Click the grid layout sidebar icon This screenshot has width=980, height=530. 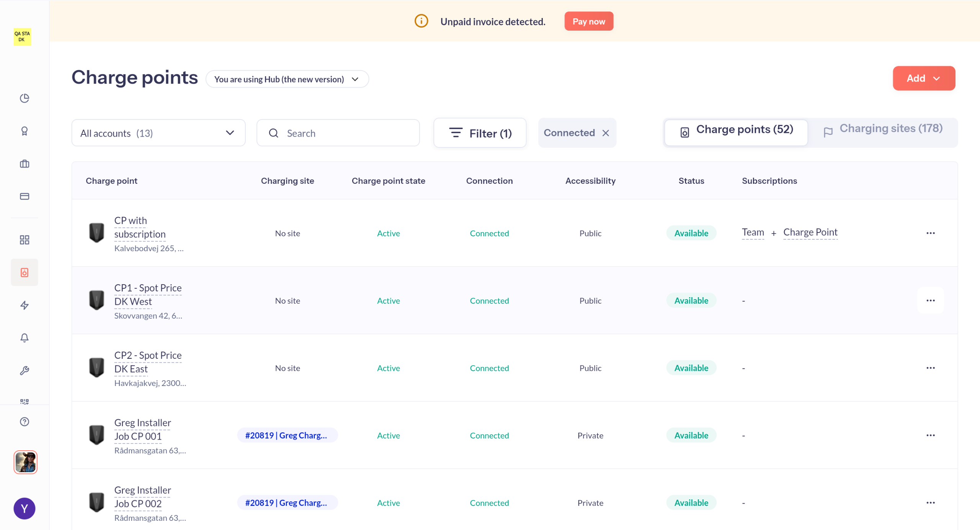click(24, 240)
